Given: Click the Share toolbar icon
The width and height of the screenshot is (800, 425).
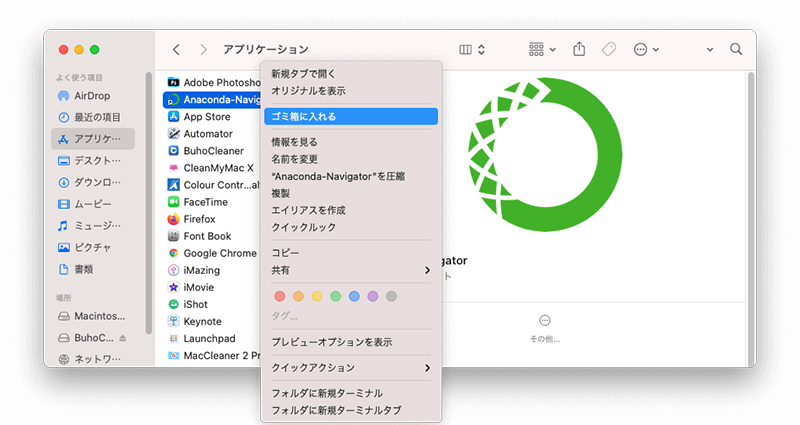Looking at the screenshot, I should click(579, 49).
